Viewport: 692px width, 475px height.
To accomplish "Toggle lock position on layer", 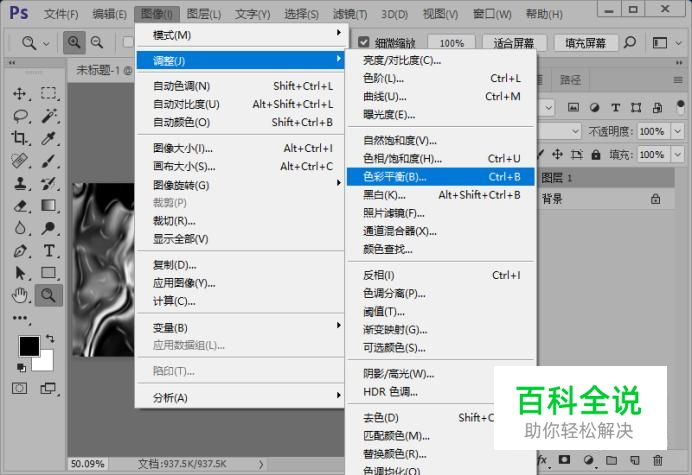I will click(557, 154).
